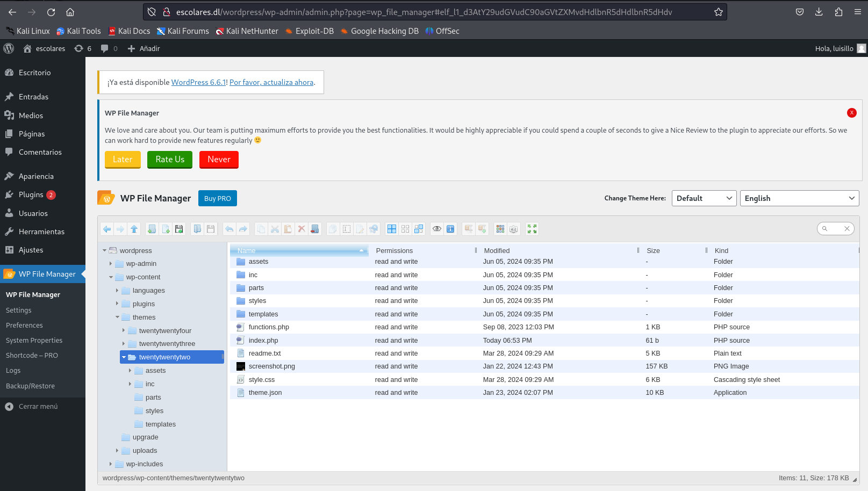This screenshot has width=868, height=491.
Task: Open the English language dropdown
Action: coord(799,198)
